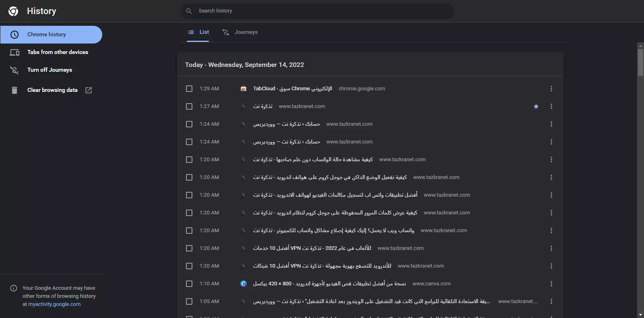This screenshot has height=318, width=644.
Task: Click the Canva favicon on the 1:10 AM entry
Action: [x=244, y=284]
